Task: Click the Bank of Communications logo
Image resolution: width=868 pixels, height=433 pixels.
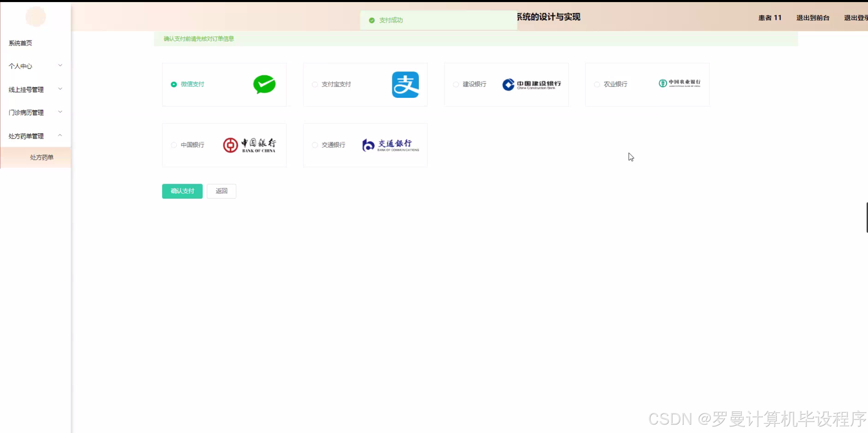Action: (390, 145)
